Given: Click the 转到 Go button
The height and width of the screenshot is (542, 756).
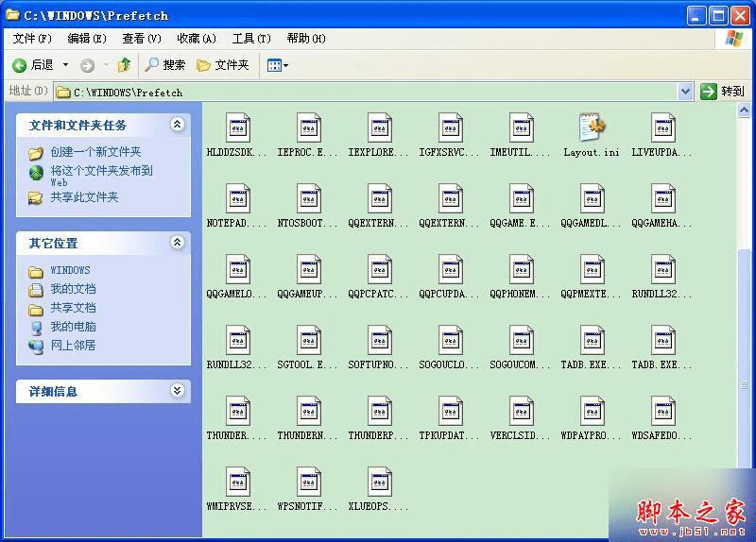Looking at the screenshot, I should [722, 92].
